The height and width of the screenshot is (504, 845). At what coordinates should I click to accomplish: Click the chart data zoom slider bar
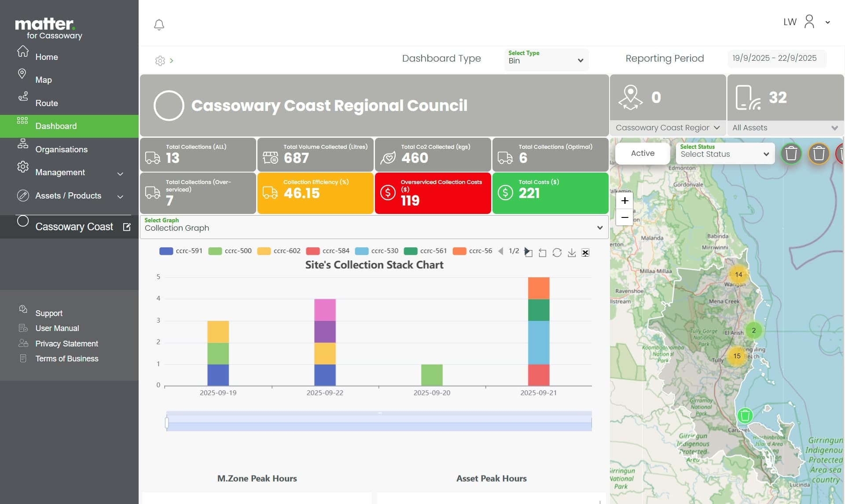click(378, 422)
